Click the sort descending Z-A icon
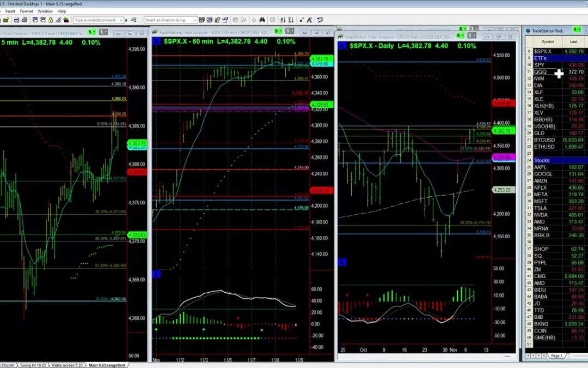Screen dimensions: 588x368 [x=291, y=20]
